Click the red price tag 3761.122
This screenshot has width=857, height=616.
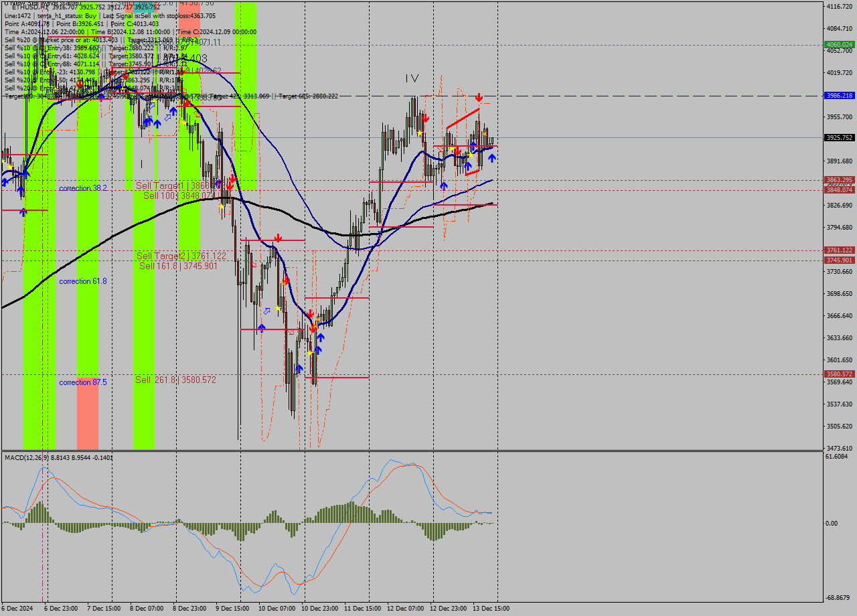(x=840, y=250)
